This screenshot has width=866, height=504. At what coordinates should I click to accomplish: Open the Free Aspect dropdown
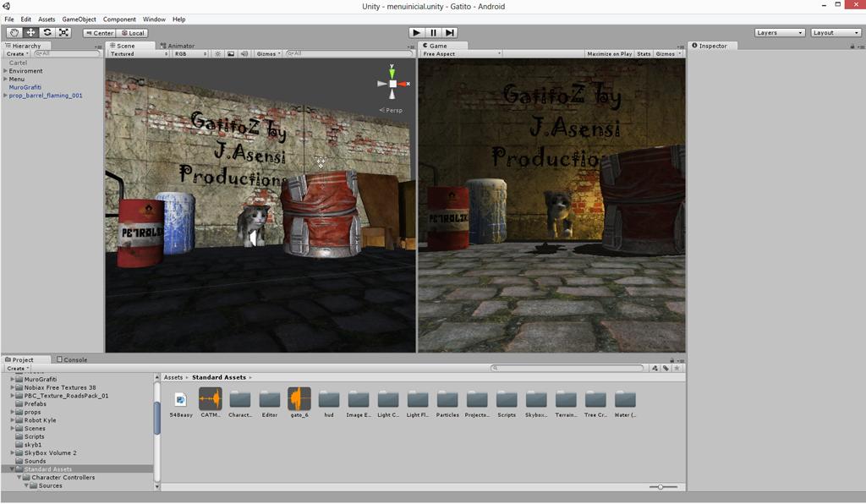point(461,53)
